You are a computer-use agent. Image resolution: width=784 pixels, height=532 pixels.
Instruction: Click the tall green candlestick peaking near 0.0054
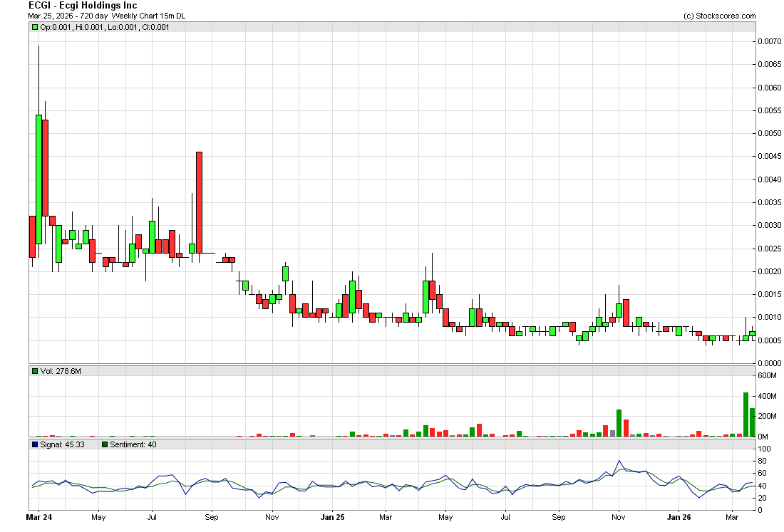(38, 179)
